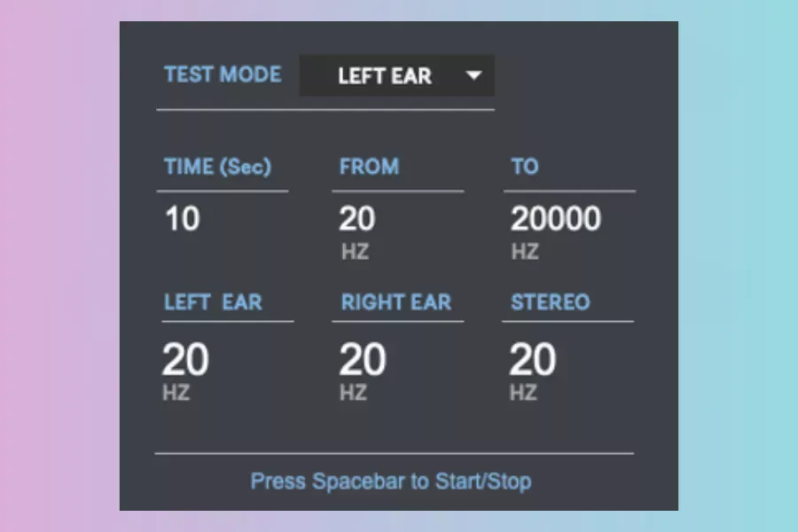798x532 pixels.
Task: Select the LEFT EAR test mode box
Action: coord(397,75)
